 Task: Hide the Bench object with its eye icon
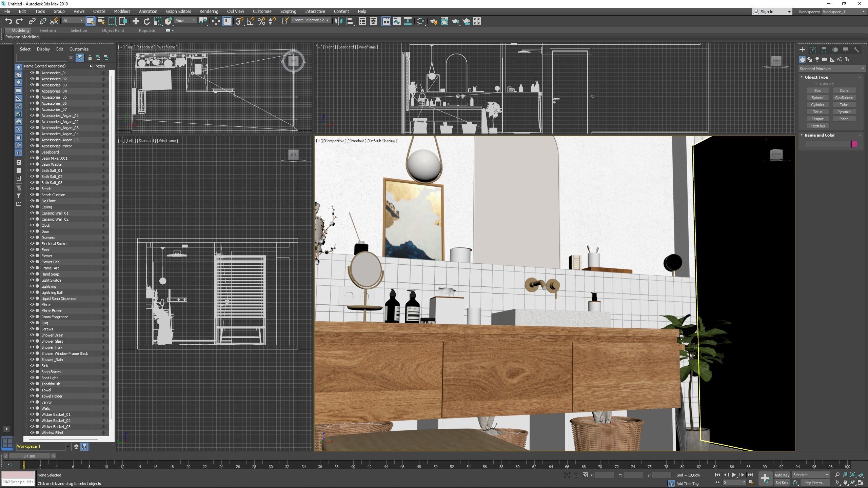click(32, 188)
